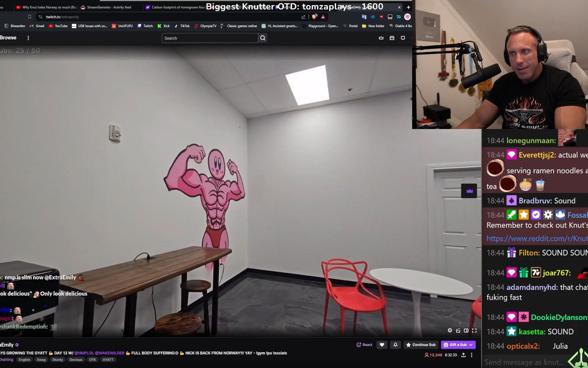The height and width of the screenshot is (368, 588).
Task: Open Brave Rewards triangle icon
Action: (x=323, y=17)
